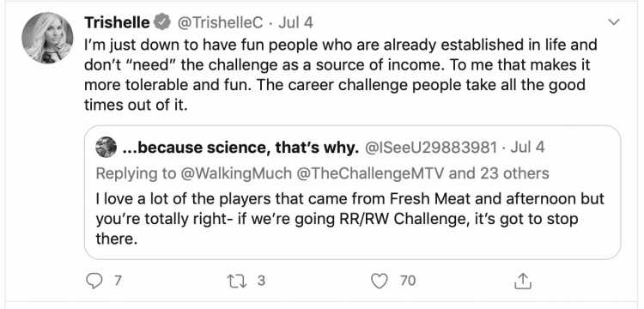Open the @WalkingMuch mention
The height and width of the screenshot is (309, 644).
tap(235, 173)
